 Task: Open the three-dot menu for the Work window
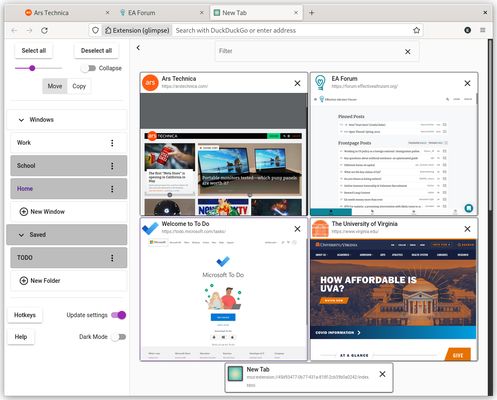pyautogui.click(x=112, y=143)
